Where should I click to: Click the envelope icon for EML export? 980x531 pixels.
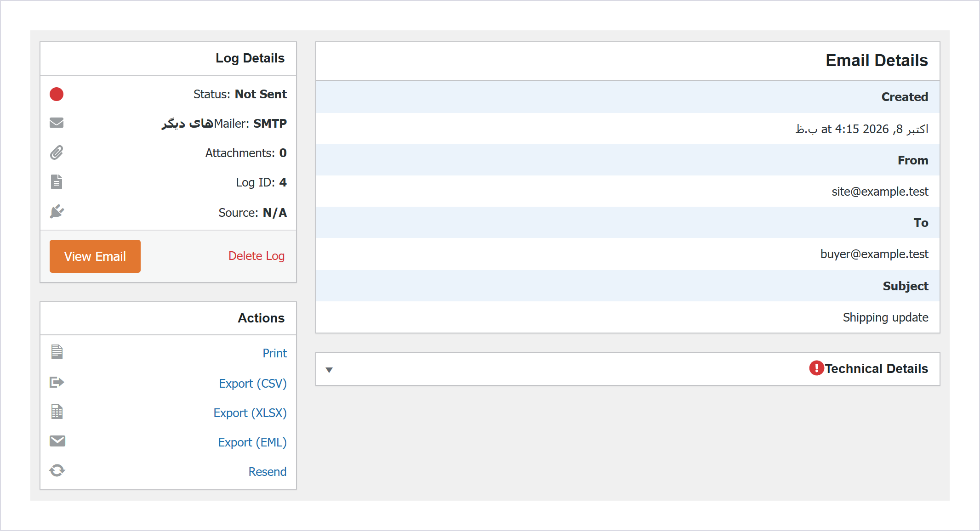(x=57, y=441)
